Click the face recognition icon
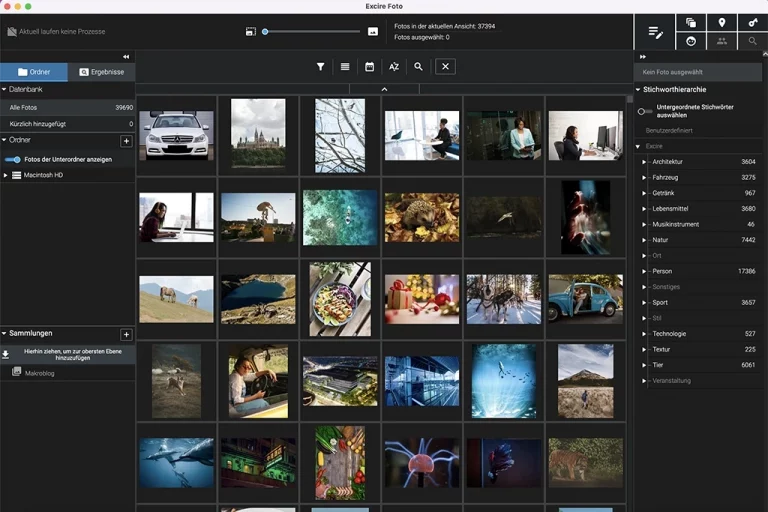 pos(690,41)
